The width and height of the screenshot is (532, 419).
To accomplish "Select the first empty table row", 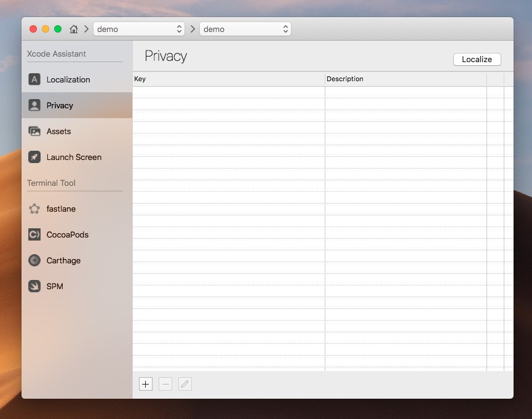I will (308, 92).
